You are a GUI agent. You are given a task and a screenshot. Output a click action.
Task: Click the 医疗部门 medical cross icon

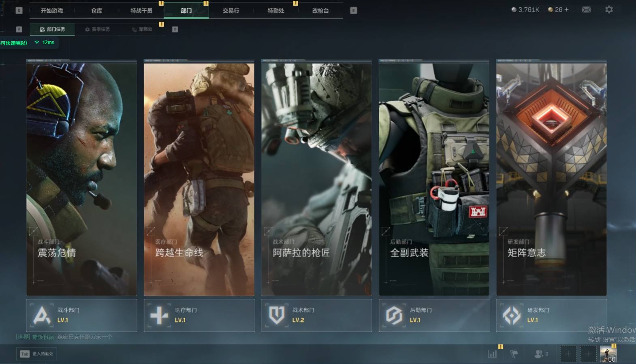click(159, 315)
